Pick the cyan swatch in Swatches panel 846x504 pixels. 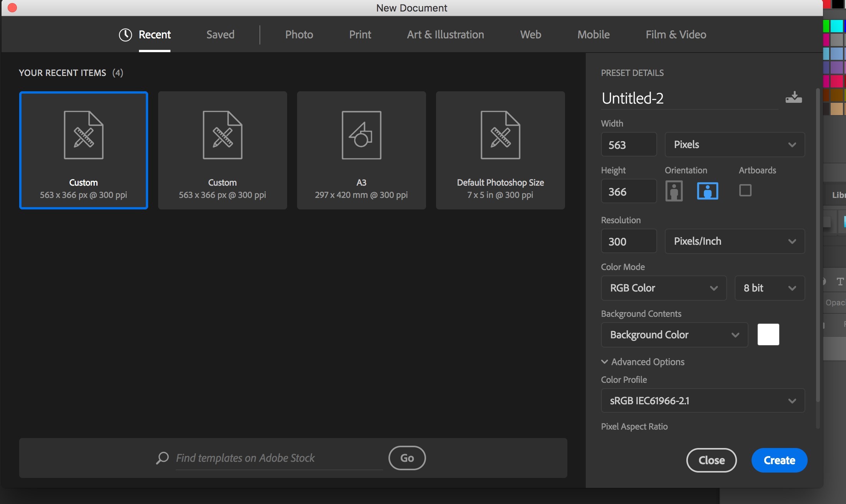(x=836, y=26)
